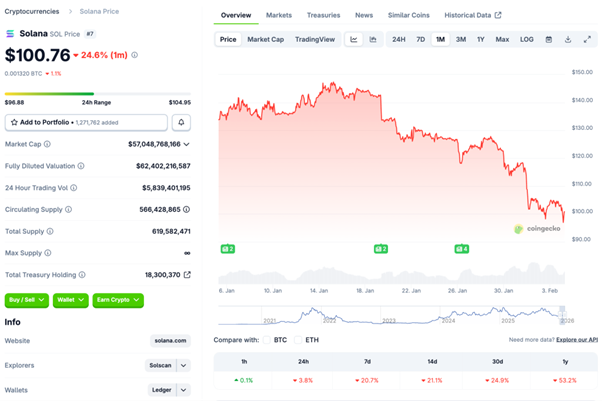Screen dimensions: 602x401
Task: Expand chart to fullscreen
Action: [x=585, y=39]
